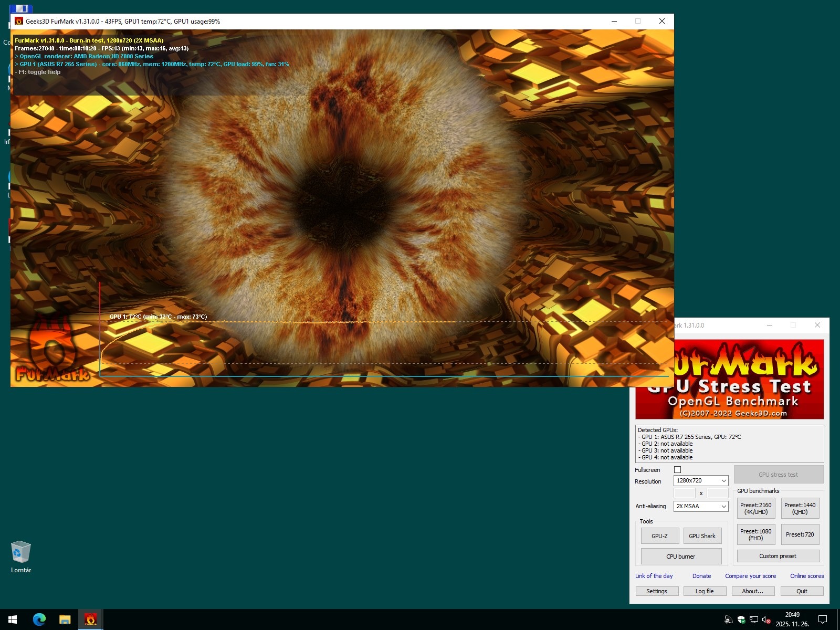Click the Detected GPUs info box
Viewport: 840px width, 630px height.
730,444
